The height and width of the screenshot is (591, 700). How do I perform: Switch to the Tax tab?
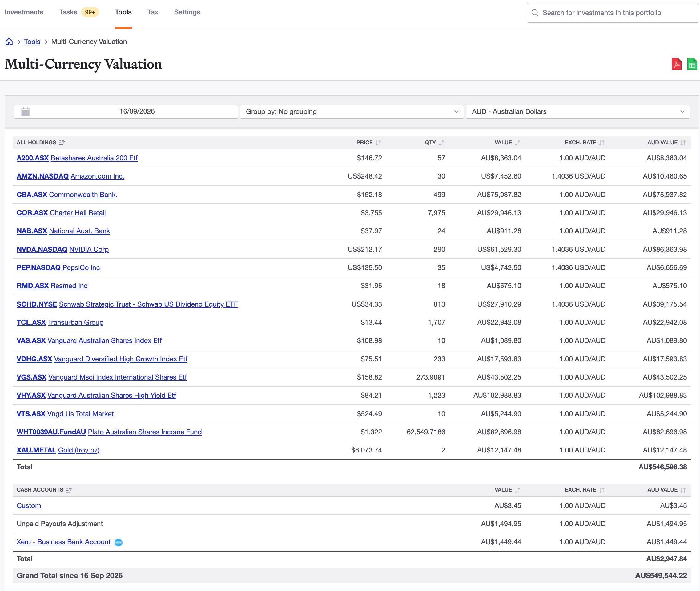pyautogui.click(x=153, y=12)
